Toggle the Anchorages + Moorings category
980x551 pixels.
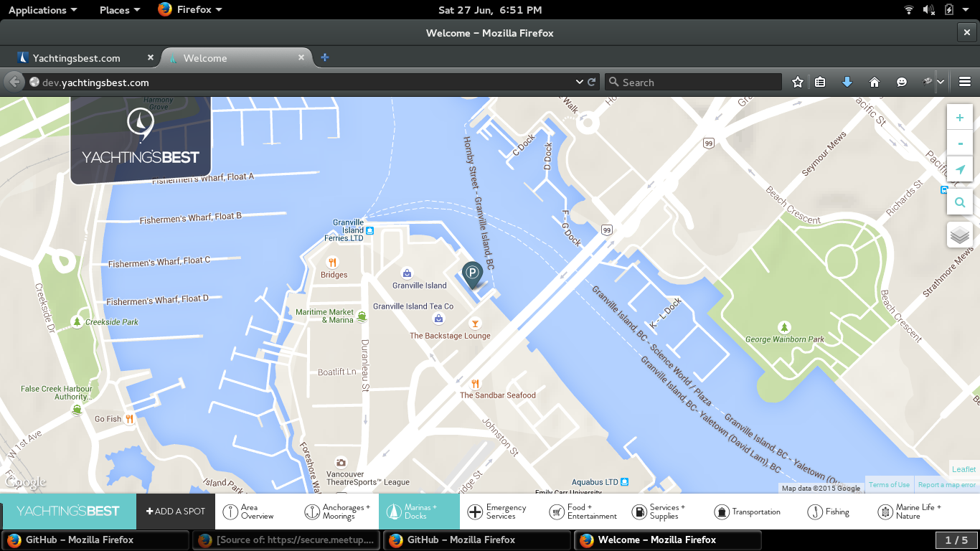pos(338,512)
